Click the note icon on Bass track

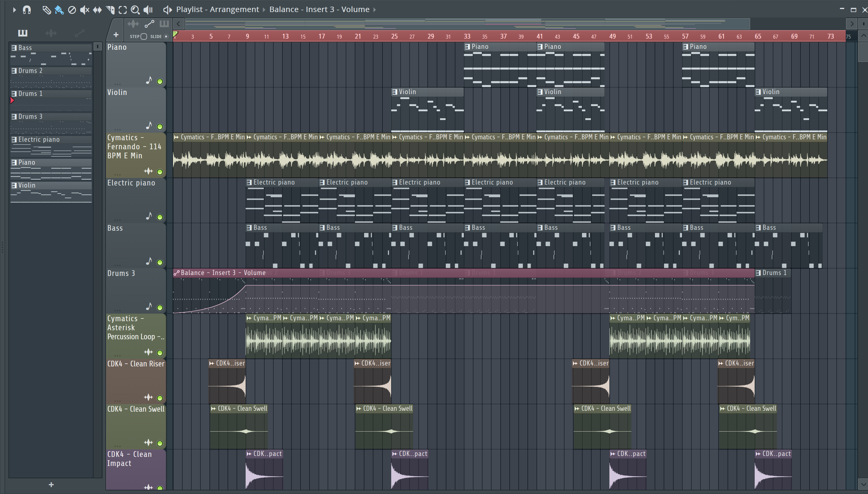[x=149, y=261]
